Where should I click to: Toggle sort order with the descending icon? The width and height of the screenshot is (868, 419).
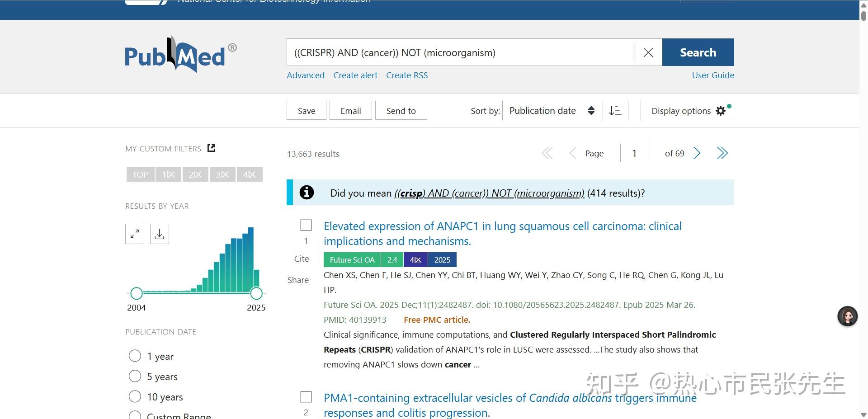(x=615, y=110)
